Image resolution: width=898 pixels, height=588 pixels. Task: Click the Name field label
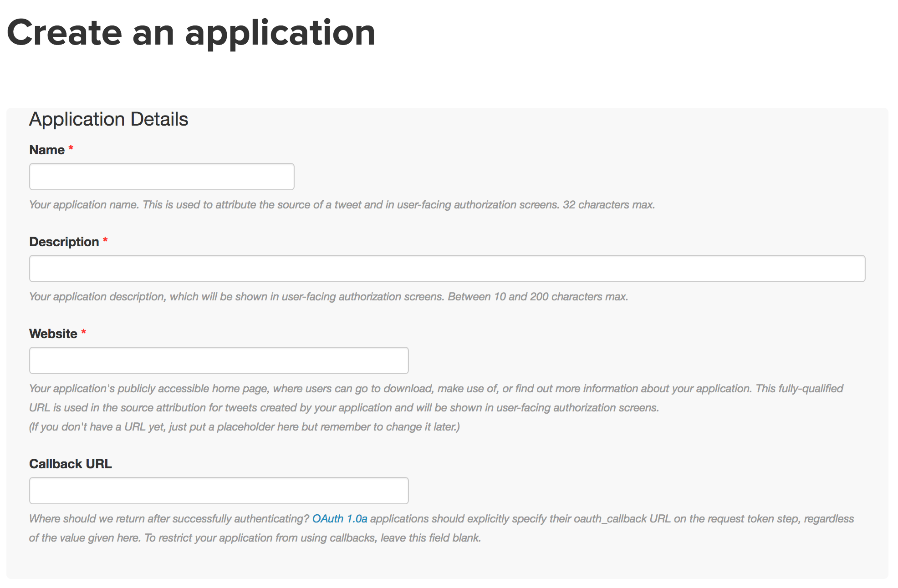(47, 150)
